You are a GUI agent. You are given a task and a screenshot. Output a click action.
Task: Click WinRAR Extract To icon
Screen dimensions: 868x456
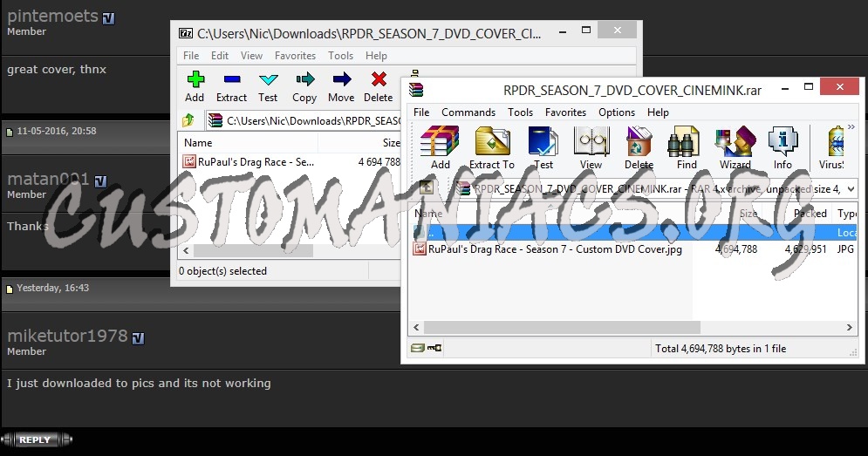(492, 141)
